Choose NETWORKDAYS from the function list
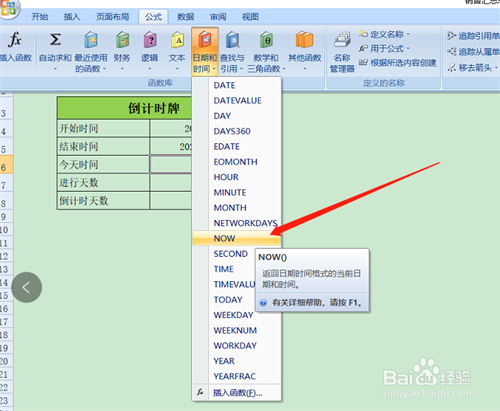The height and width of the screenshot is (411, 500). (237, 223)
